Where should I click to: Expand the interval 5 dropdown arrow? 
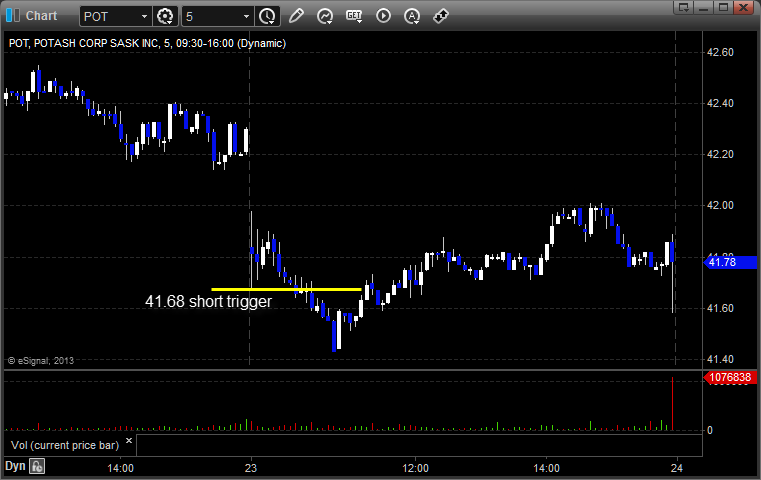[x=246, y=17]
